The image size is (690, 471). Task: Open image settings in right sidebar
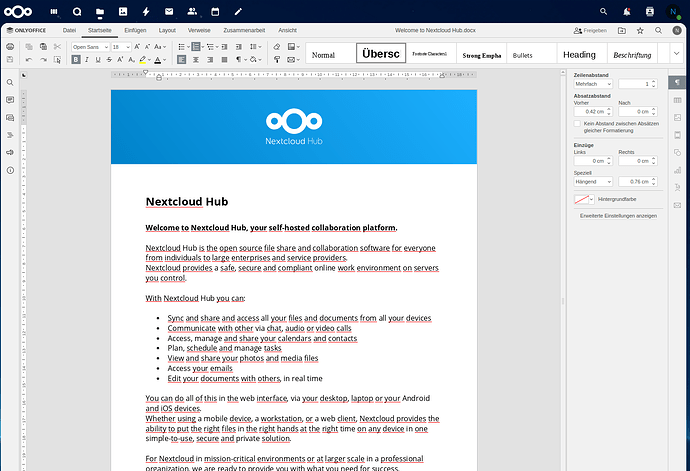coord(677,118)
